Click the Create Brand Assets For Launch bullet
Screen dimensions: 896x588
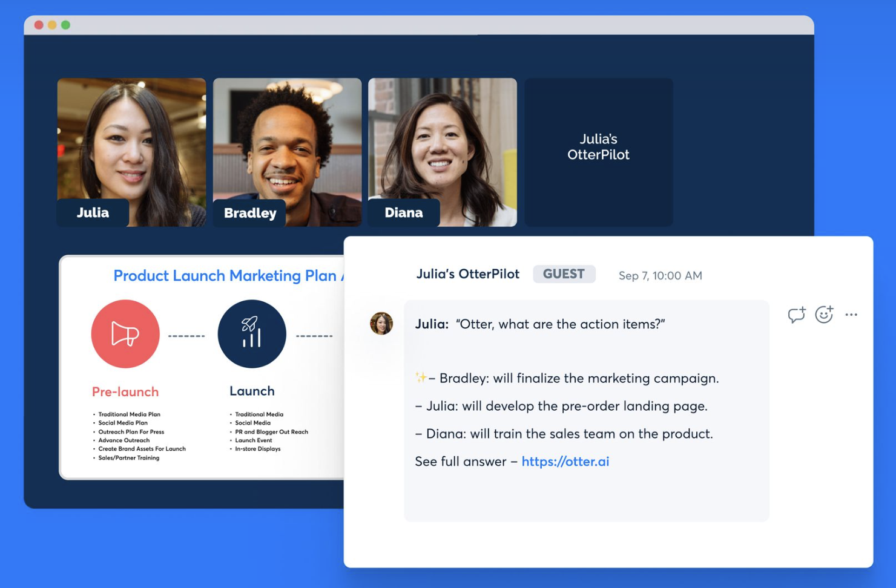click(142, 449)
